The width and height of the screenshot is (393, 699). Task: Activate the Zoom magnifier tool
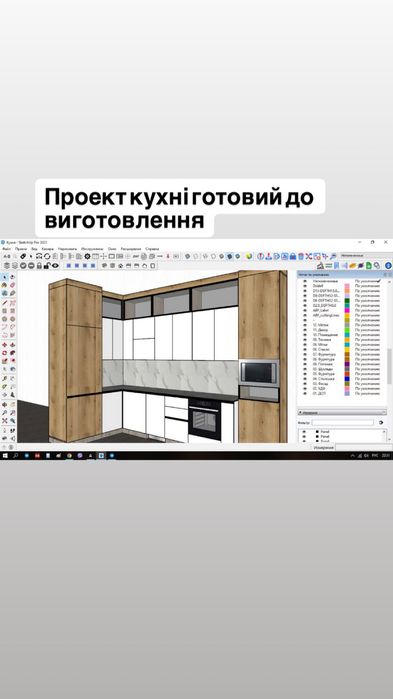pyautogui.click(x=4, y=412)
